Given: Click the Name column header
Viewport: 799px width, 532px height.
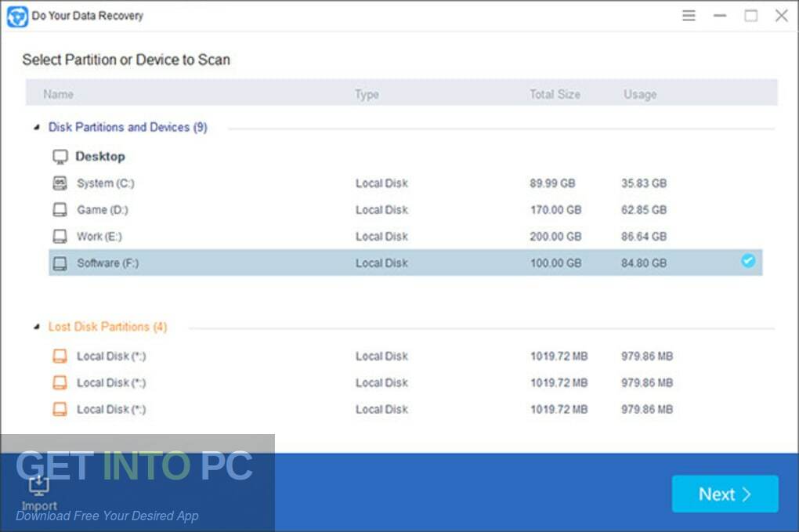Looking at the screenshot, I should point(58,94).
